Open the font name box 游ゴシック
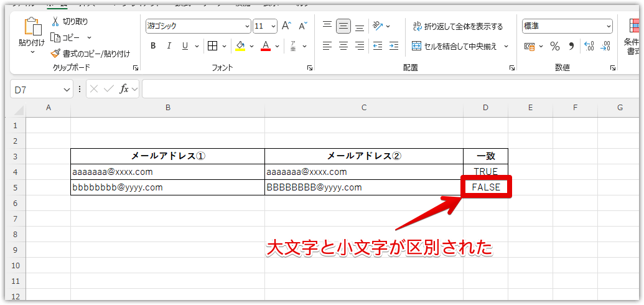 198,26
